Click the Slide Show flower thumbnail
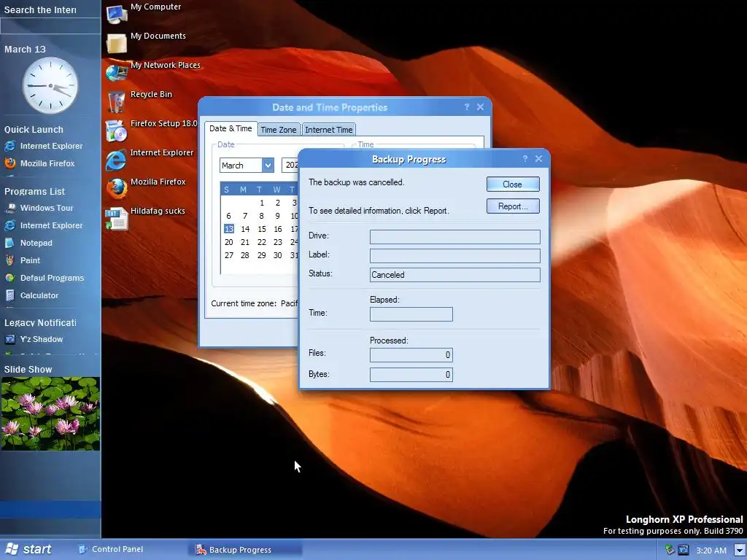Screen dimensions: 747x560 pyautogui.click(x=50, y=414)
